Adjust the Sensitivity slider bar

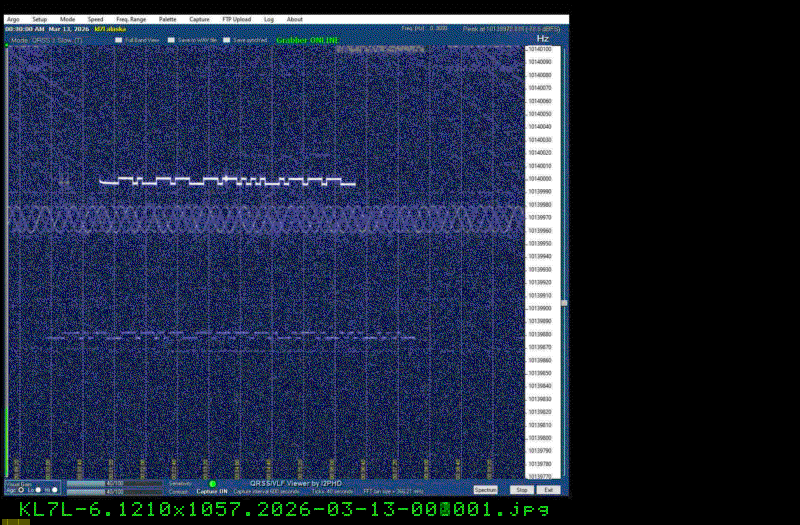[x=115, y=483]
